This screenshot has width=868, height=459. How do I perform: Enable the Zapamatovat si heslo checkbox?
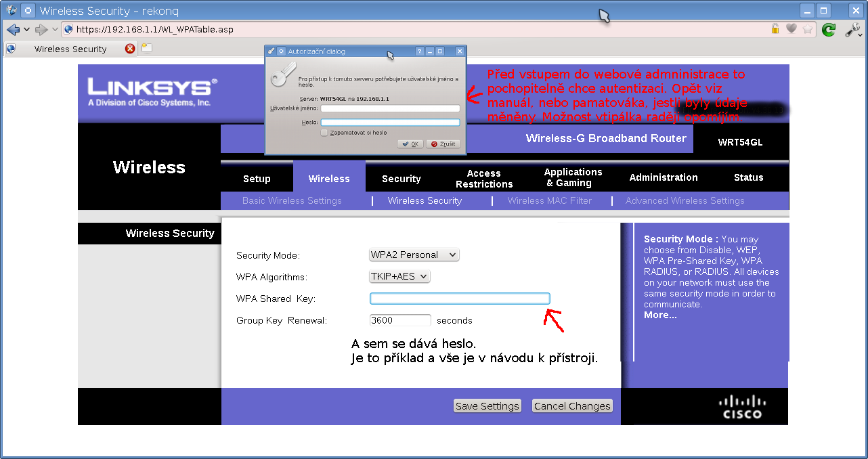click(324, 133)
